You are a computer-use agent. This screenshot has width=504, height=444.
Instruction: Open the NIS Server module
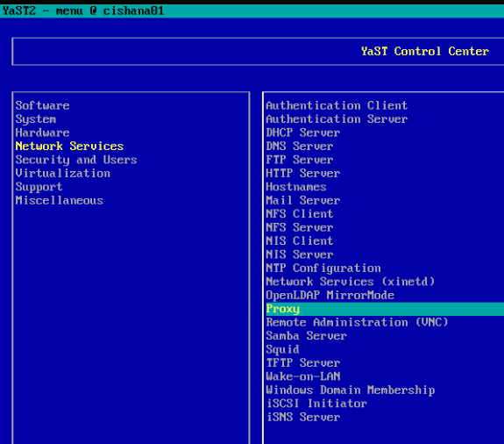299,254
